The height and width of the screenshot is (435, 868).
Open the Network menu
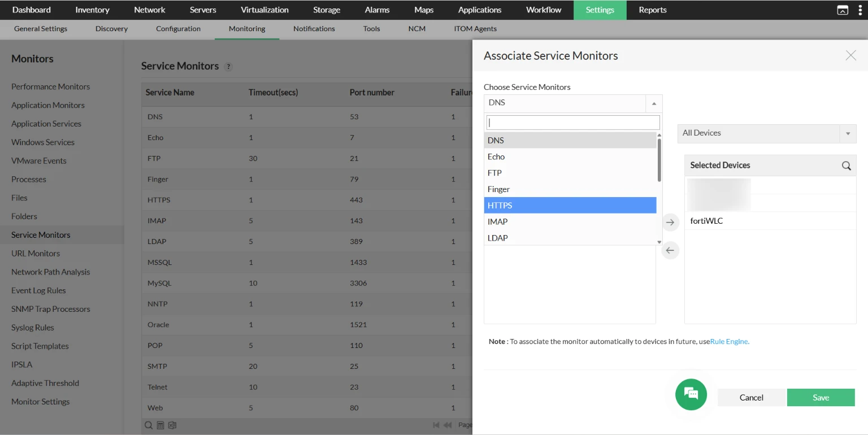coord(150,10)
